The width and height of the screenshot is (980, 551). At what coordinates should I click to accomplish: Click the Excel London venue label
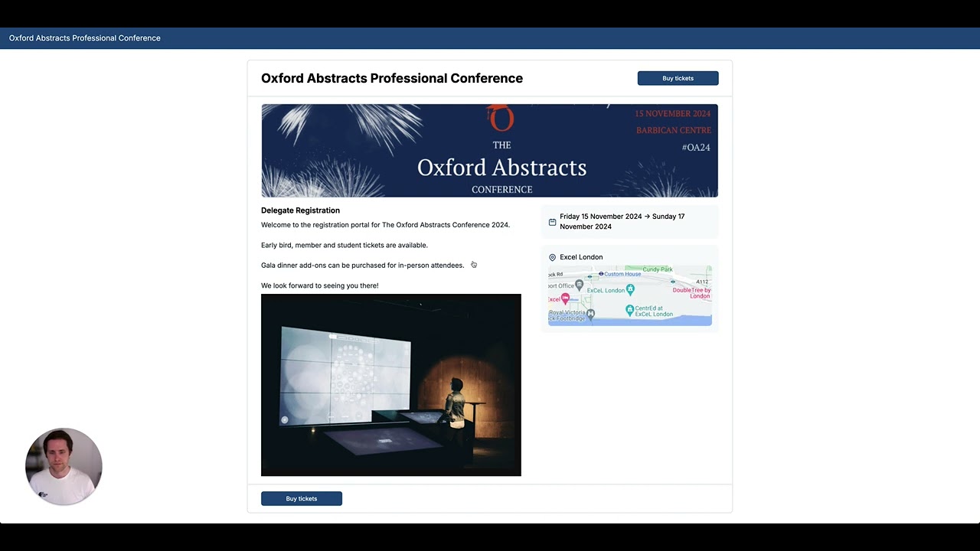point(581,257)
